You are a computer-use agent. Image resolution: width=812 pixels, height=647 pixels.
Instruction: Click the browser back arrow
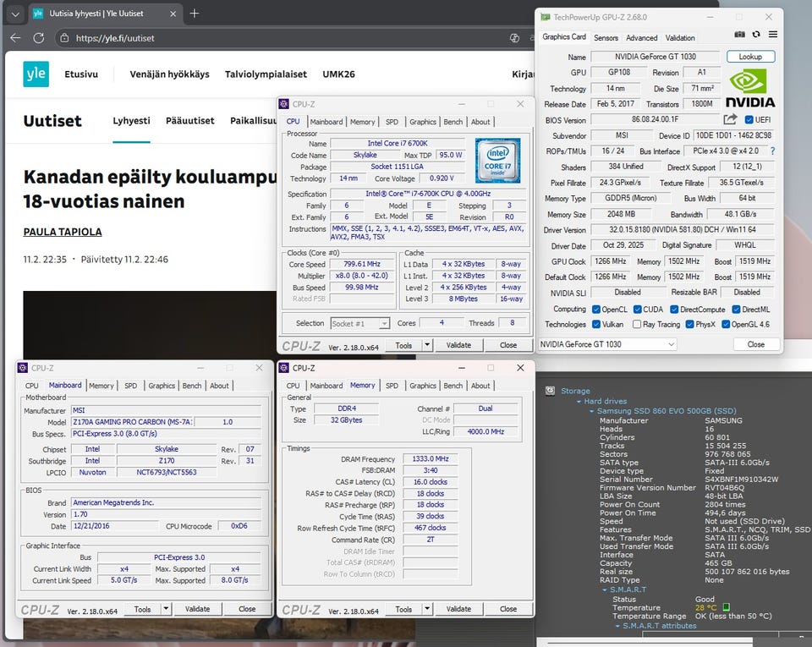click(15, 38)
